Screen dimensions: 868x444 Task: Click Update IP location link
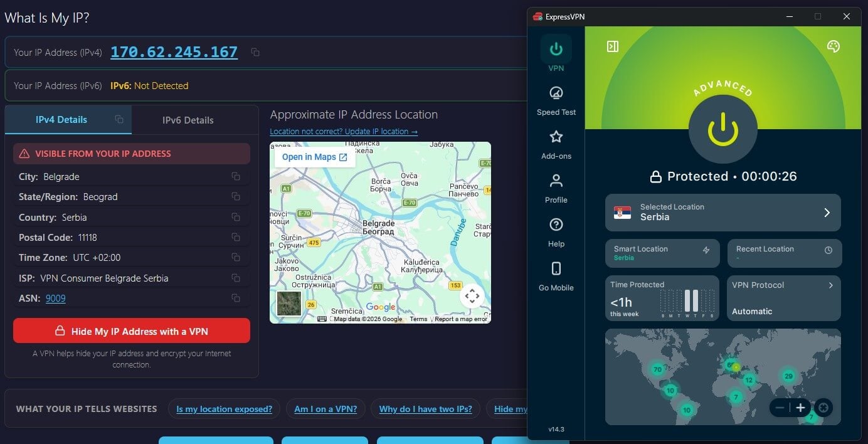click(x=344, y=131)
